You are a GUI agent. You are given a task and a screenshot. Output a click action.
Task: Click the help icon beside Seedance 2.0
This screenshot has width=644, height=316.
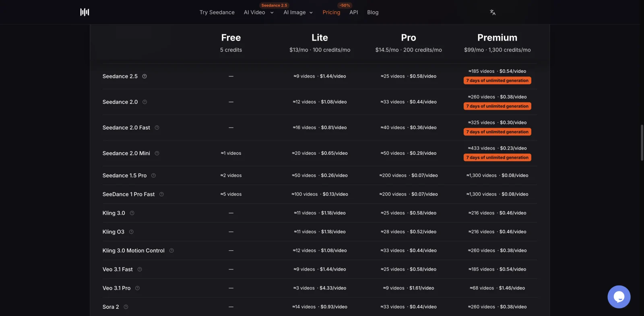pyautogui.click(x=144, y=102)
